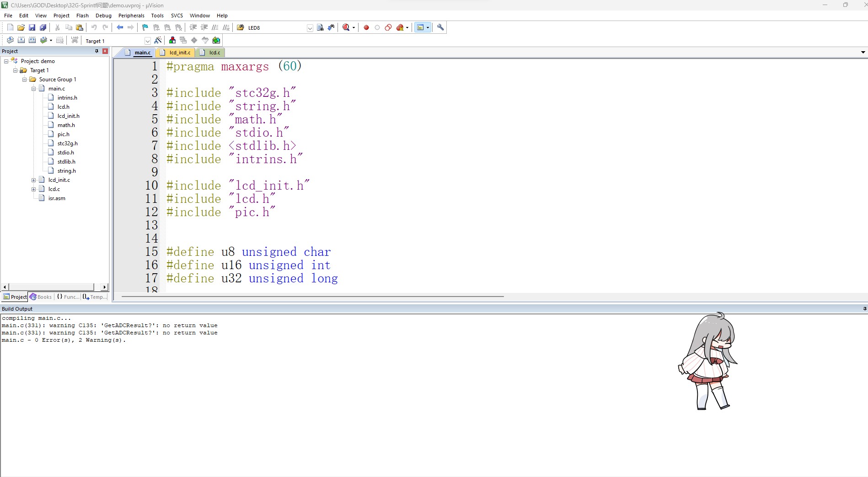The width and height of the screenshot is (868, 477).
Task: Navigate forwards with right arrow
Action: 131,27
